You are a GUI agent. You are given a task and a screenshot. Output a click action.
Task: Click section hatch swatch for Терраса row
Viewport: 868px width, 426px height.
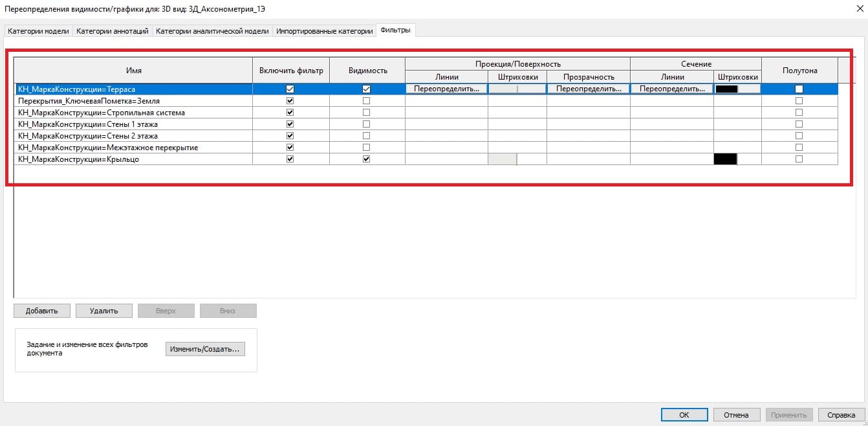tap(727, 89)
